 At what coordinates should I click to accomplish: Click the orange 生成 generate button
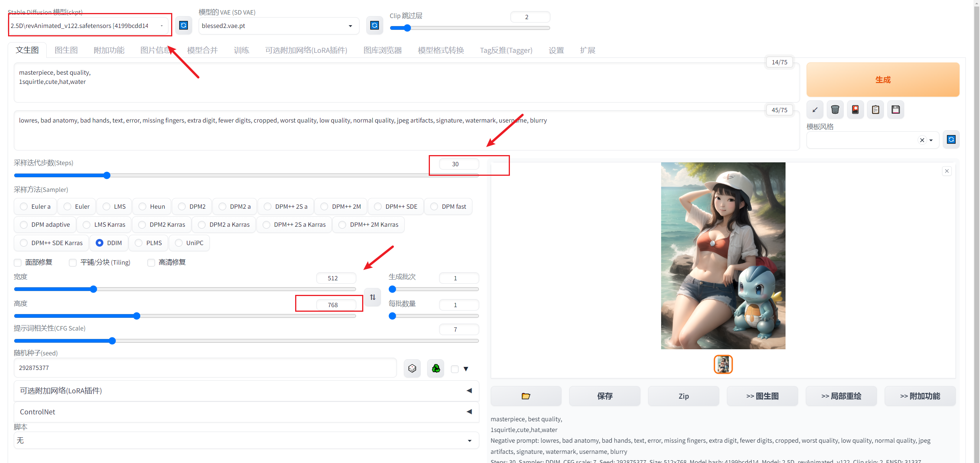(x=883, y=80)
